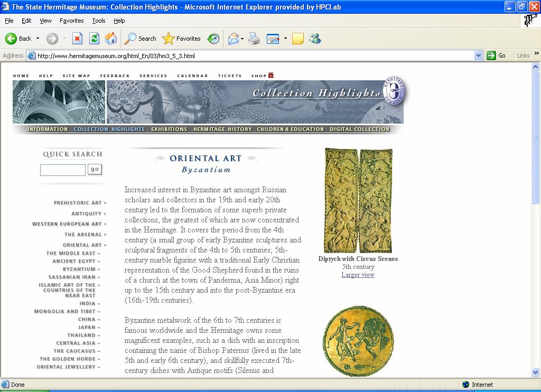
Task: Open the CALENDAR link
Action: (x=192, y=76)
